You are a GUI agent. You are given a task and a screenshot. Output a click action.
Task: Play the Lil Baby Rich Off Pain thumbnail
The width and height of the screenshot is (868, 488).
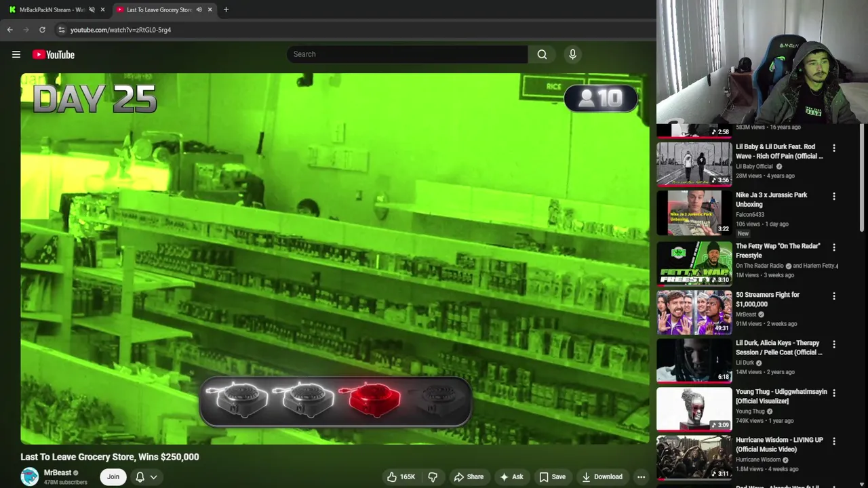[694, 163]
